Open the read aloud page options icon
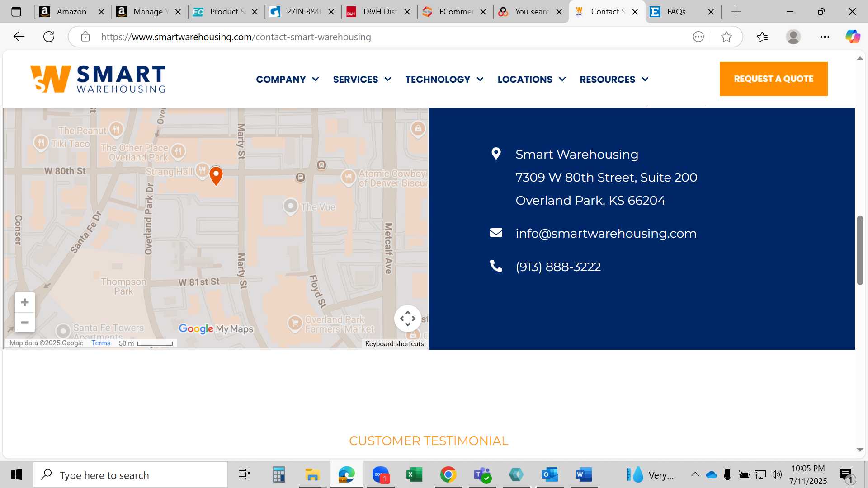Screen dimensions: 868x488 [x=698, y=37]
